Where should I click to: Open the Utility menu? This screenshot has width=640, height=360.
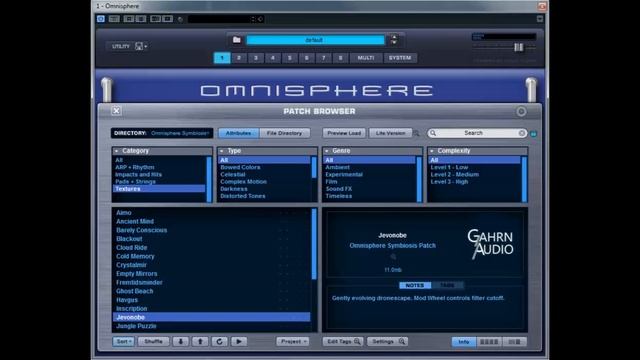[x=121, y=46]
